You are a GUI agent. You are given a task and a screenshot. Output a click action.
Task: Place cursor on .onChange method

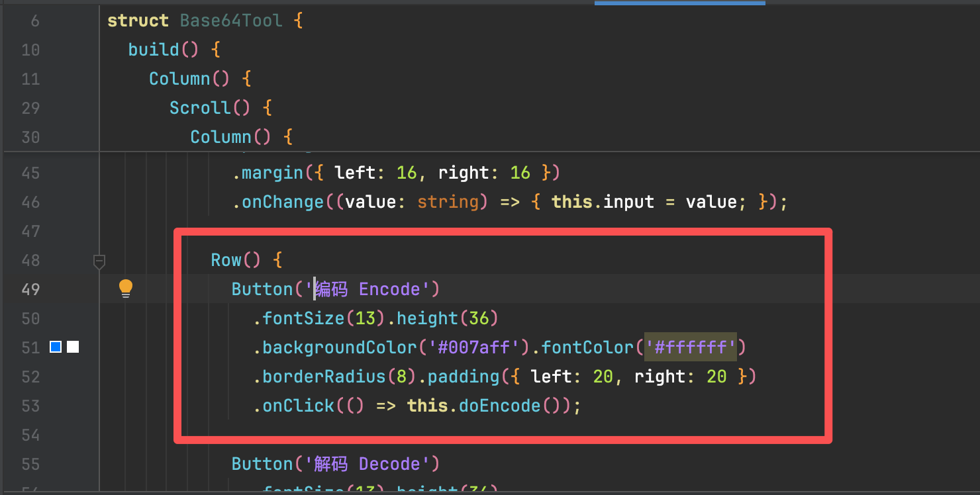click(277, 202)
